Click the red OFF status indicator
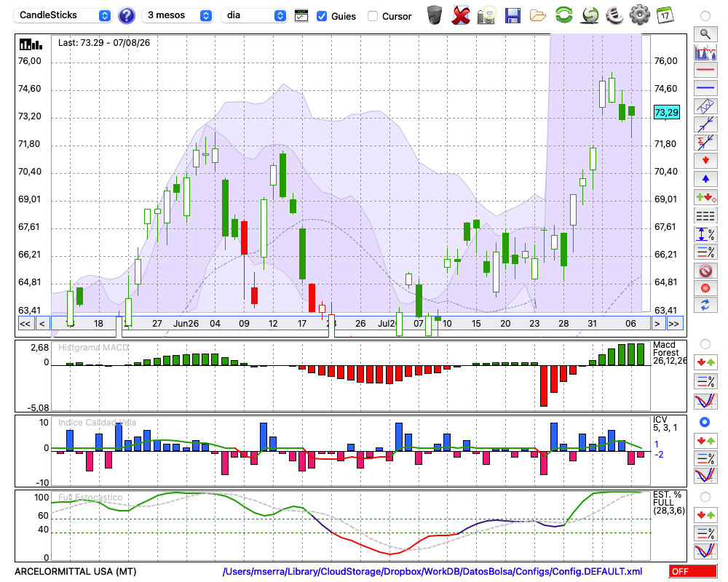 [693, 571]
